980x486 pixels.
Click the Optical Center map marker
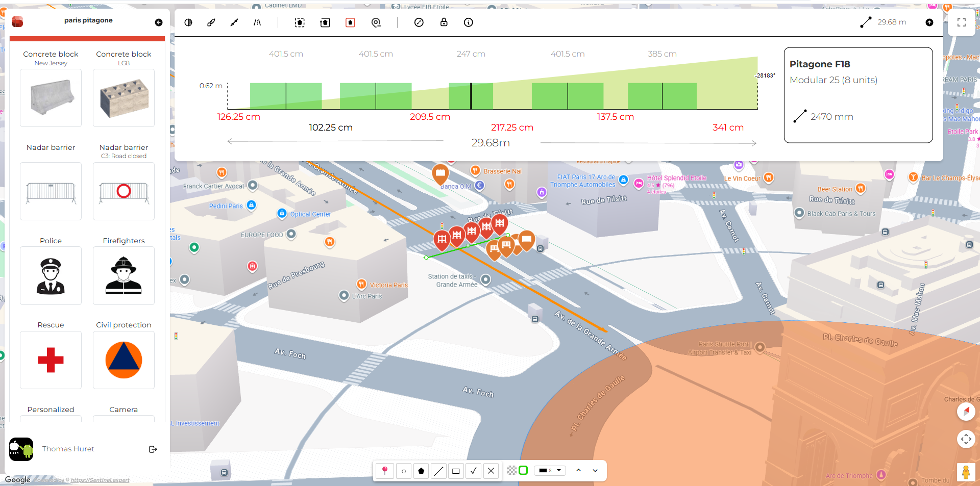282,213
